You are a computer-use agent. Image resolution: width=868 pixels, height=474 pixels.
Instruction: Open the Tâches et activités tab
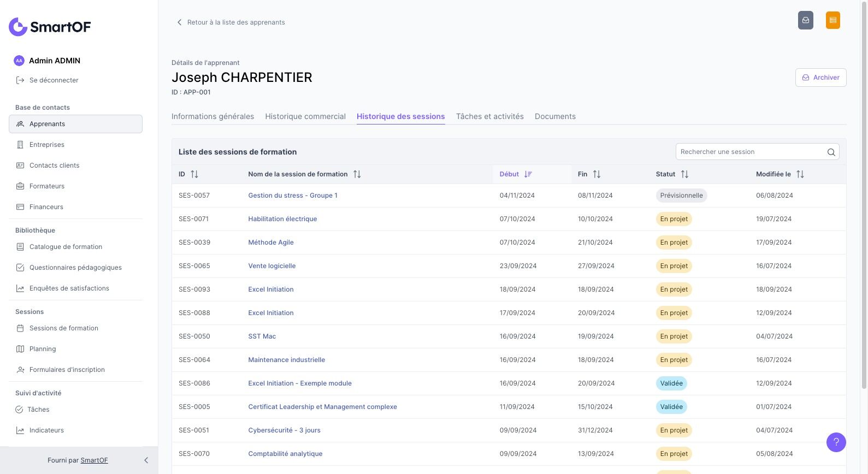[x=489, y=116]
